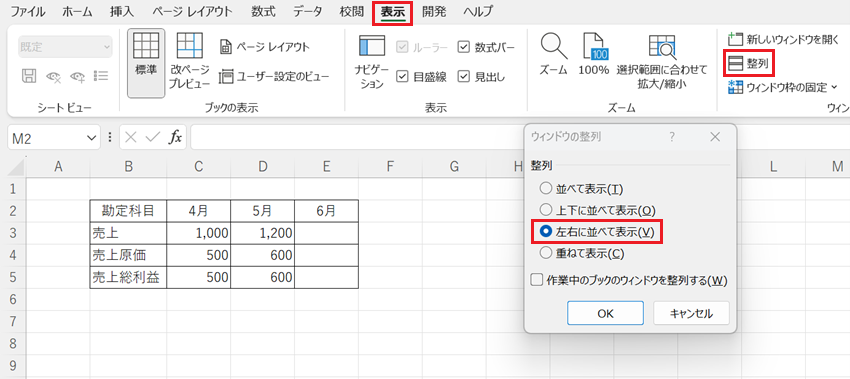Click the sheet view options list icon
The image size is (850, 379).
pos(101,76)
